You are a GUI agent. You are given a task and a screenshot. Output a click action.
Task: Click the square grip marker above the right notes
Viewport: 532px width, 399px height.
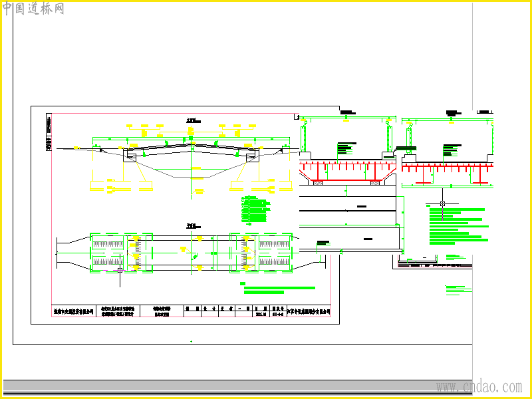pyautogui.click(x=442, y=203)
